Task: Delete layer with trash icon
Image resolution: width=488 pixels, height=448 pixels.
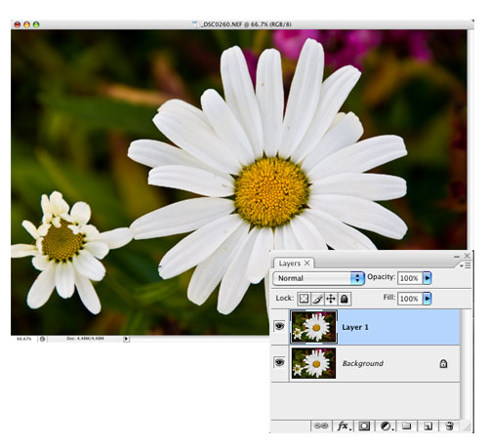Action: click(449, 426)
